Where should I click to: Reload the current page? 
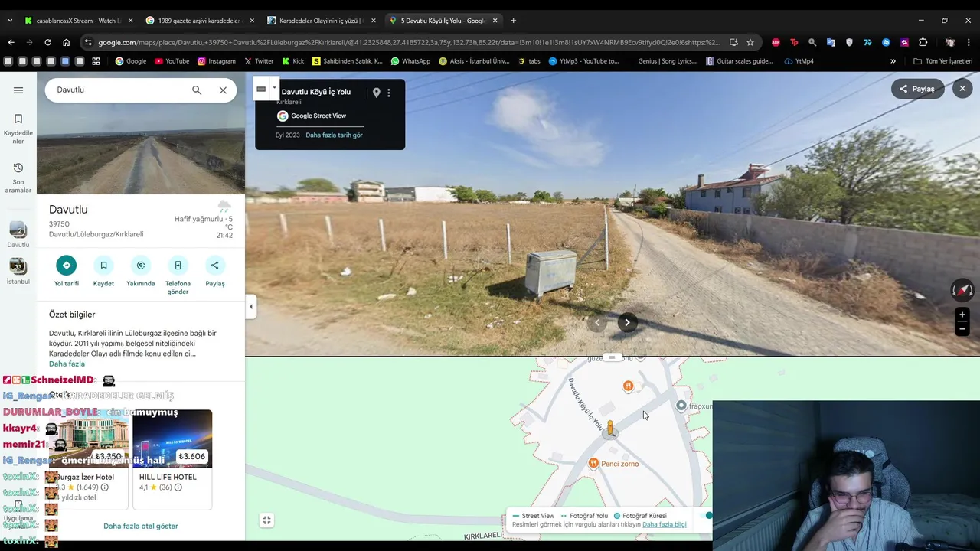pos(47,42)
